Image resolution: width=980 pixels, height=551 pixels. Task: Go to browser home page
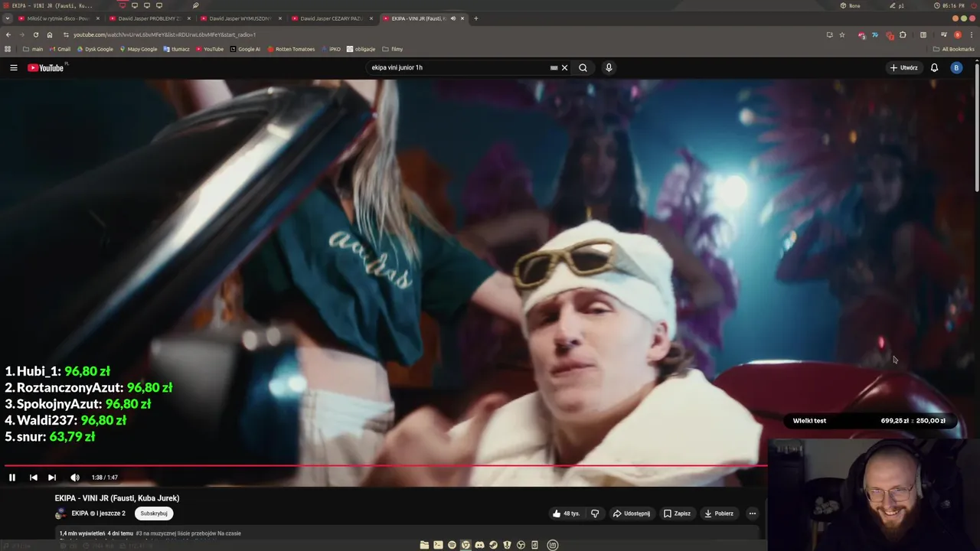point(50,34)
